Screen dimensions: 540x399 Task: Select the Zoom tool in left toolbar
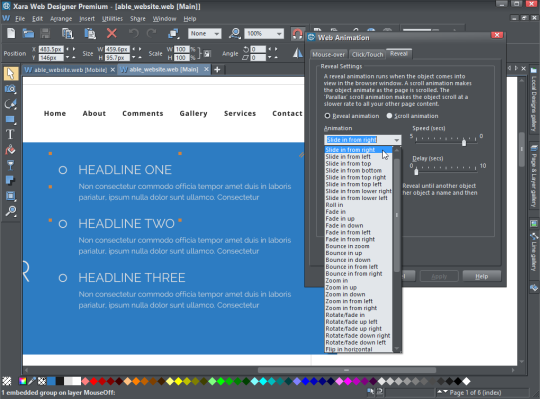(10, 211)
